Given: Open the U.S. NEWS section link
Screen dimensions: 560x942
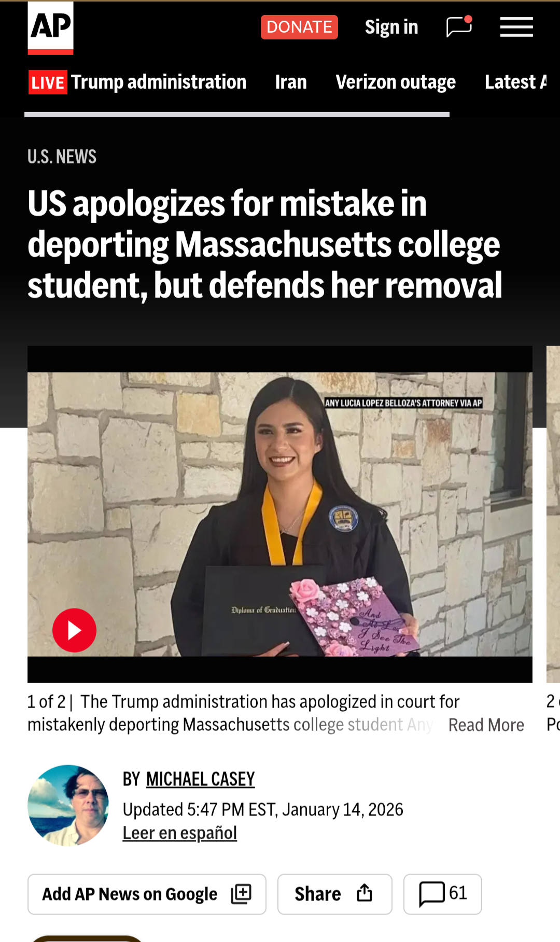Looking at the screenshot, I should (x=62, y=157).
